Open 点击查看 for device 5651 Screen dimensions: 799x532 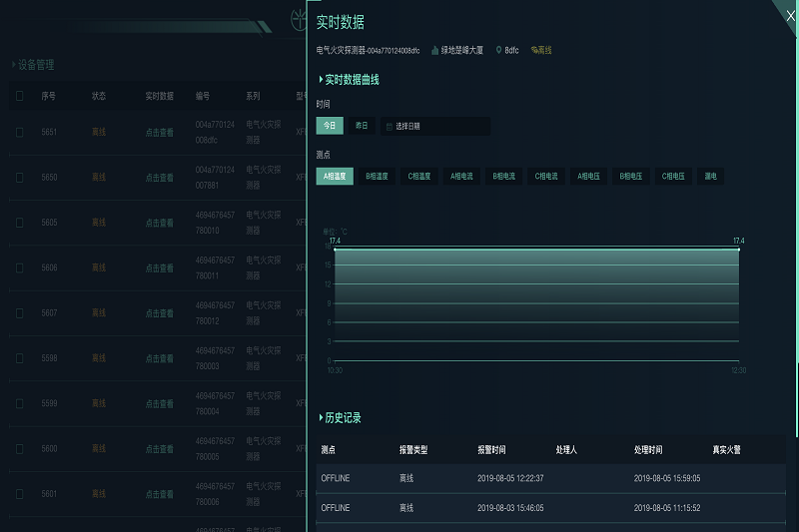(160, 133)
